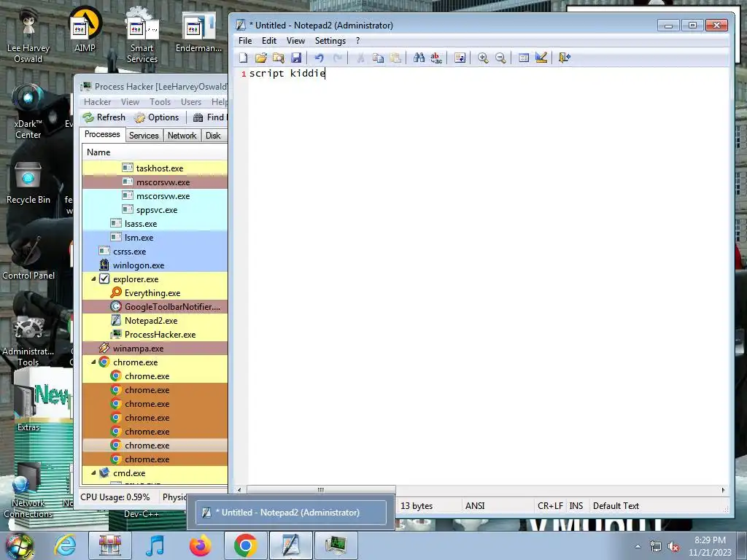Select winampa.exe process row
747x560 pixels.
[155, 348]
